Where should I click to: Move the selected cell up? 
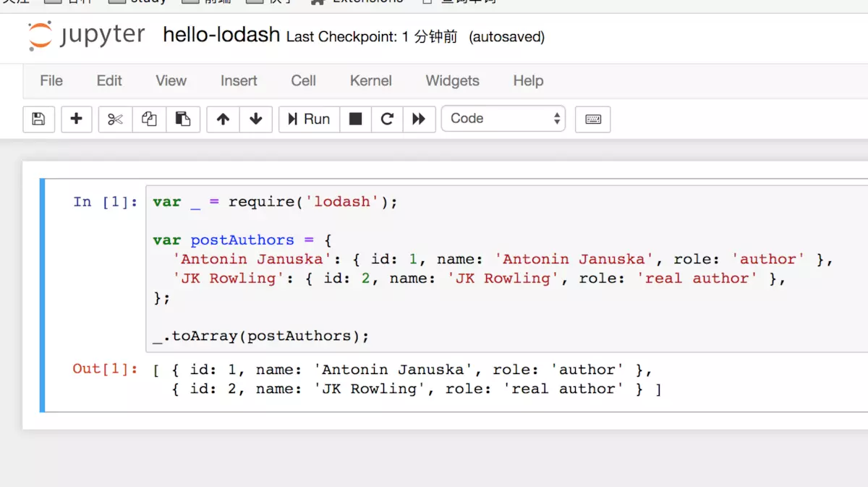tap(223, 118)
